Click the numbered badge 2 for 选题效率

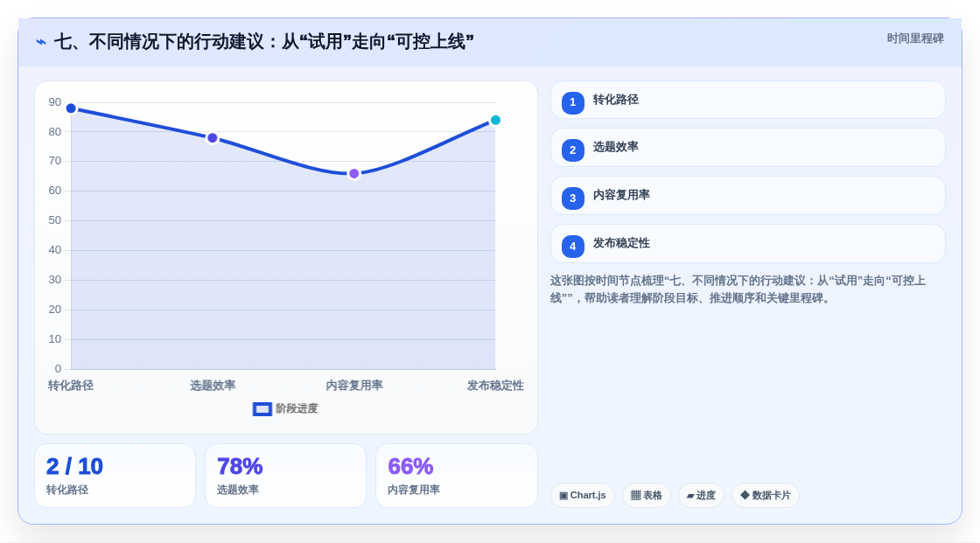(x=572, y=150)
